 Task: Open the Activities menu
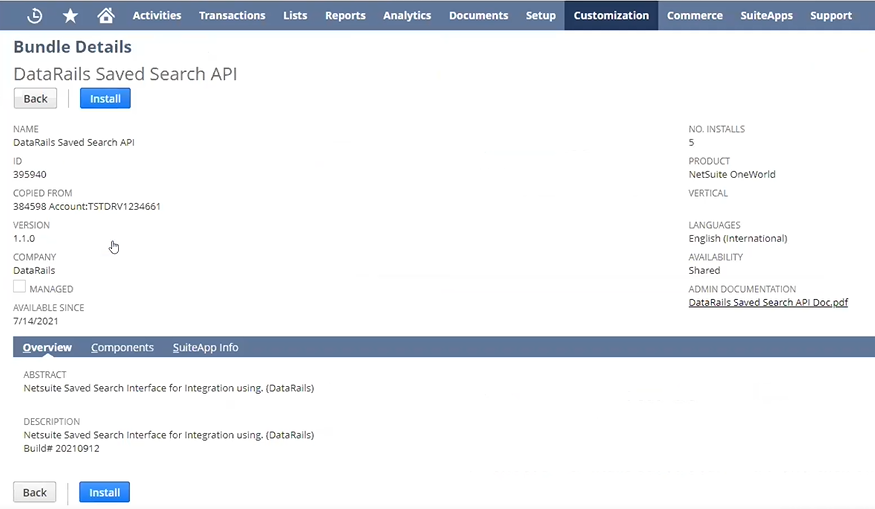point(157,16)
